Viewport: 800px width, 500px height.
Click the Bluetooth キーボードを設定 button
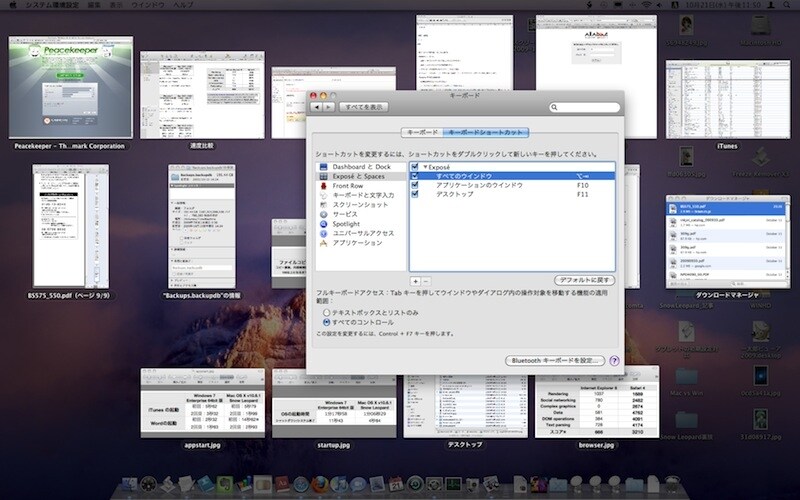pos(554,360)
